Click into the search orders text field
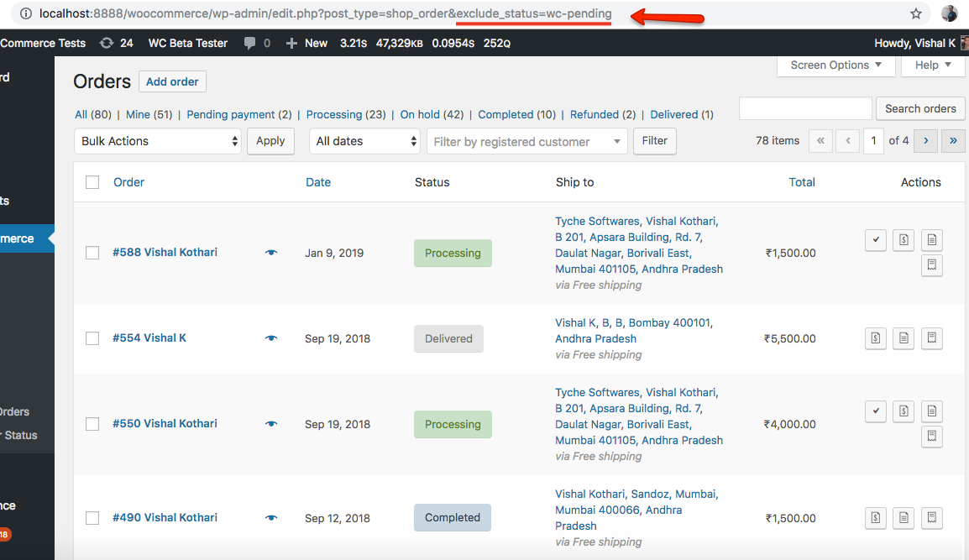 804,108
